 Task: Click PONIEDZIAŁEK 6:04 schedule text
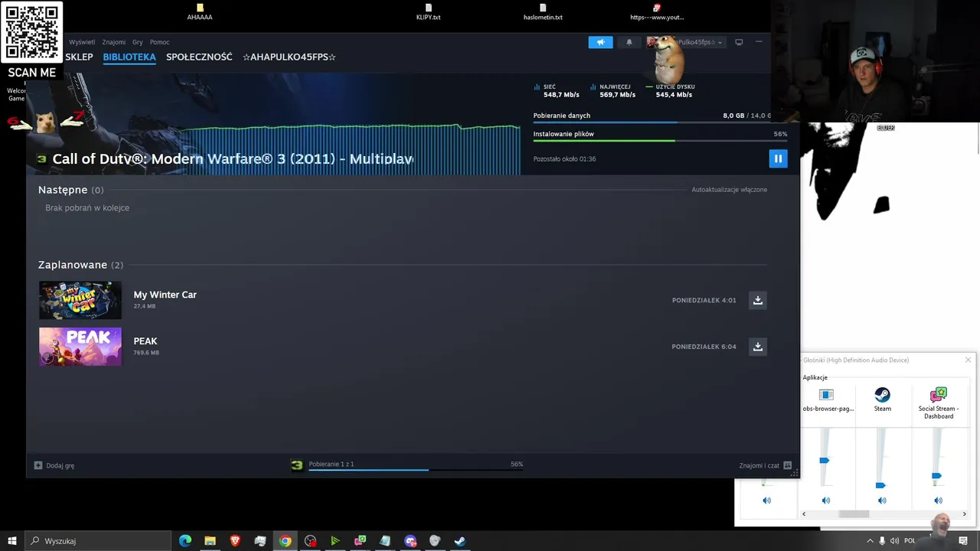click(x=704, y=347)
